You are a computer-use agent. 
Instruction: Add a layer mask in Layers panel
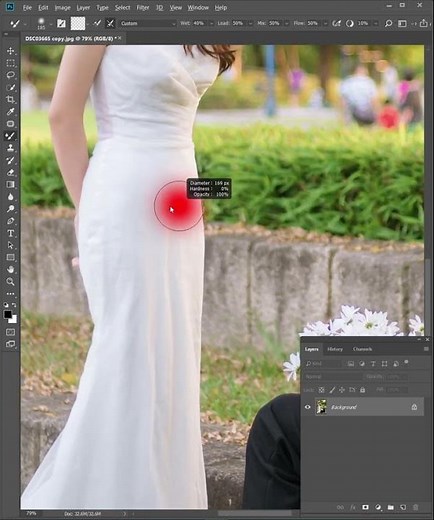365,507
